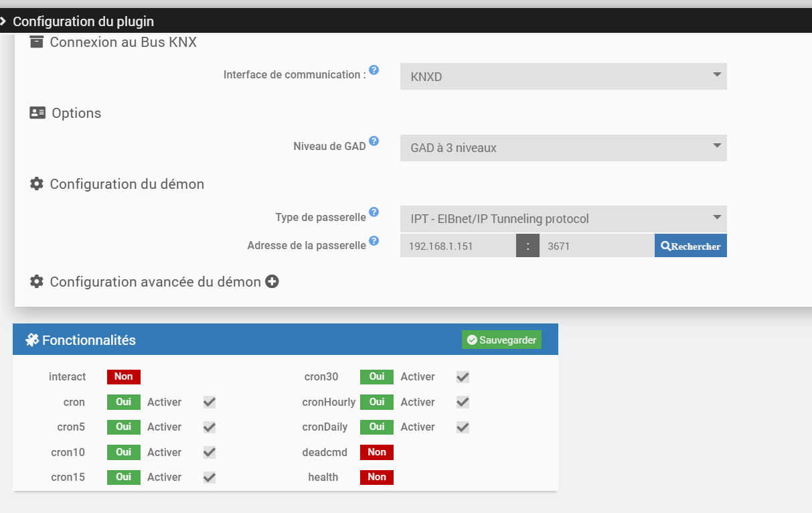The image size is (812, 513).
Task: Click the puzzle icon in Fonctionnalités header
Action: [x=32, y=340]
